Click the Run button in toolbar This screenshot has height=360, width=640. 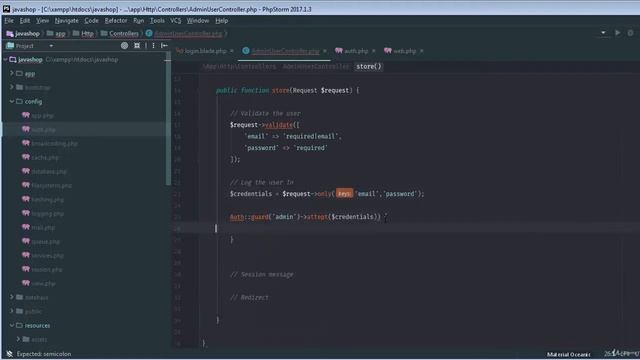pyautogui.click(x=618, y=33)
